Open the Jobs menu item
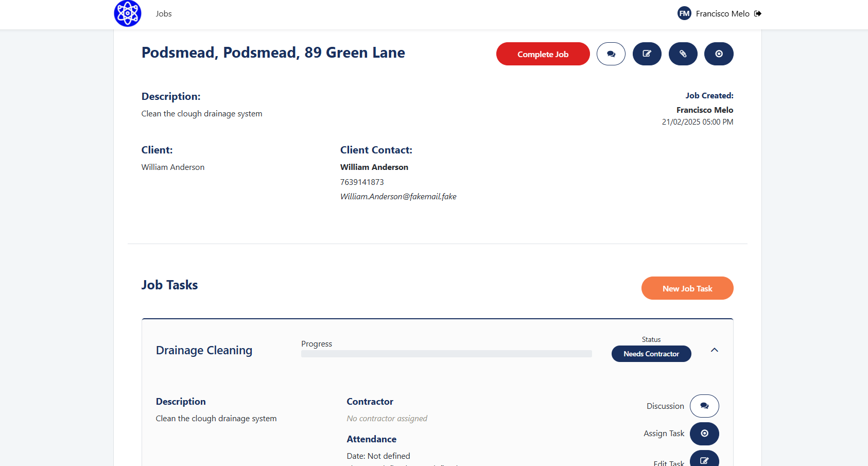868x466 pixels. (x=164, y=14)
